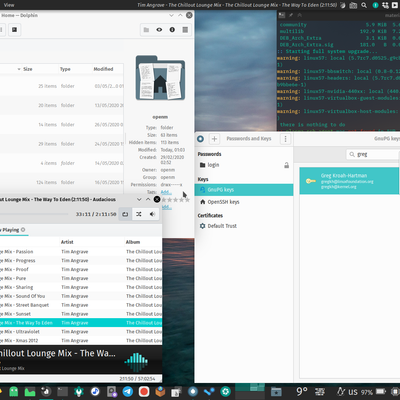Select Default Trust under Certificates
Viewport: 400px width, 400px height.
point(244,226)
